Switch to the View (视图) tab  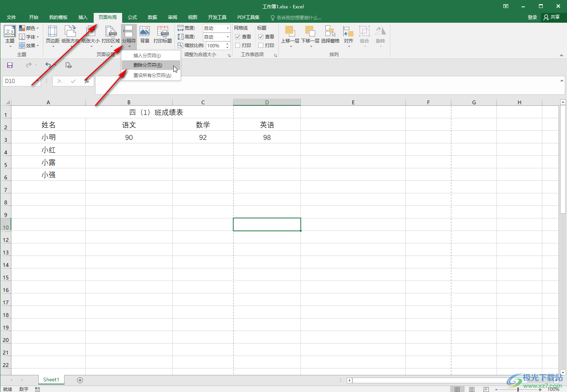tap(193, 17)
